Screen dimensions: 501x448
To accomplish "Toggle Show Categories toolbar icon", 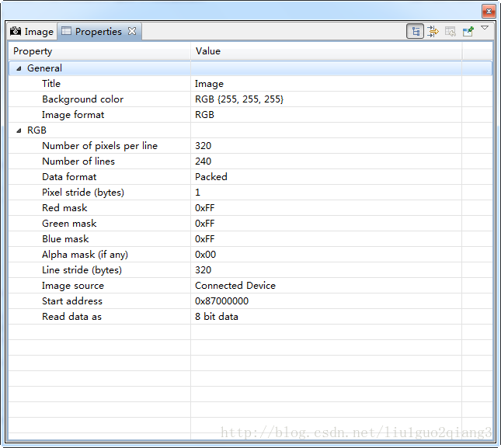I will click(415, 31).
